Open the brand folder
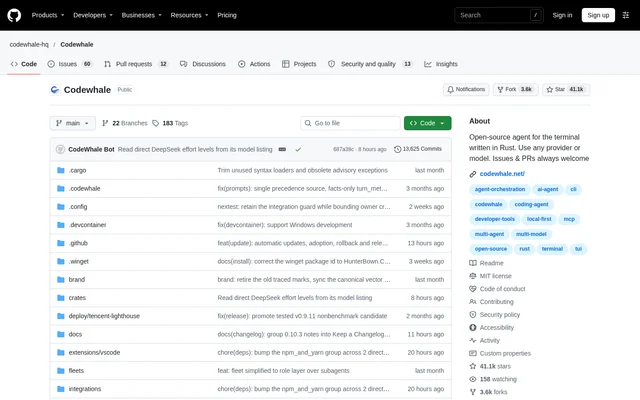Image resolution: width=640 pixels, height=400 pixels. tap(77, 280)
